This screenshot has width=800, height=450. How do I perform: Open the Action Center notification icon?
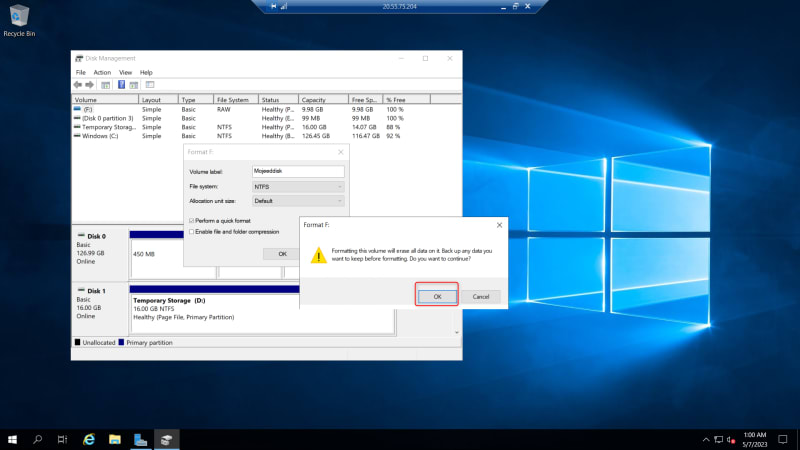[783, 439]
